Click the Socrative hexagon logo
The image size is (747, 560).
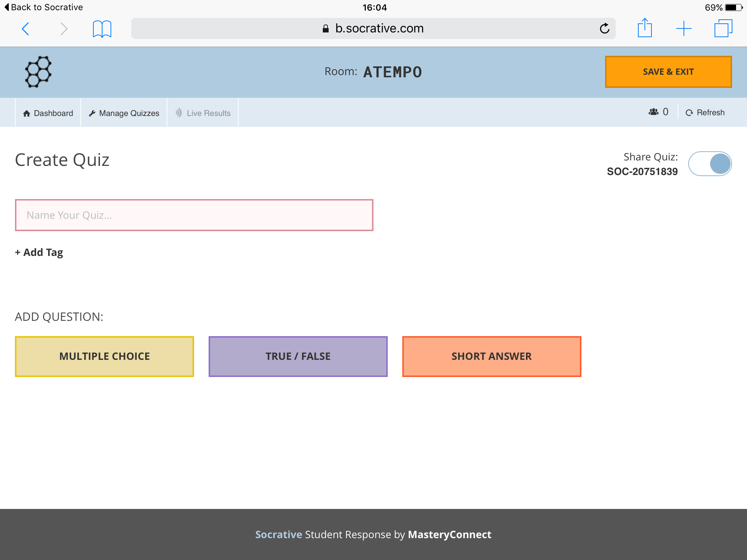click(38, 71)
